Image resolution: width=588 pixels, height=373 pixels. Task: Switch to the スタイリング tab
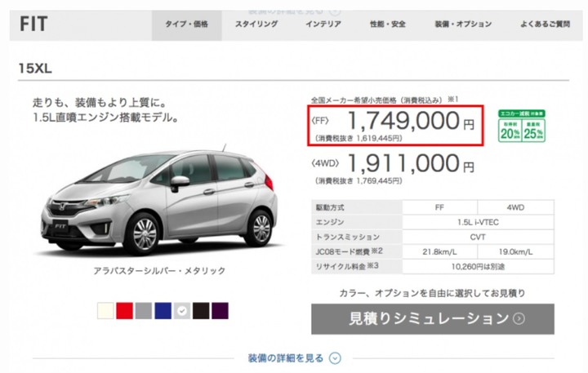pos(256,24)
